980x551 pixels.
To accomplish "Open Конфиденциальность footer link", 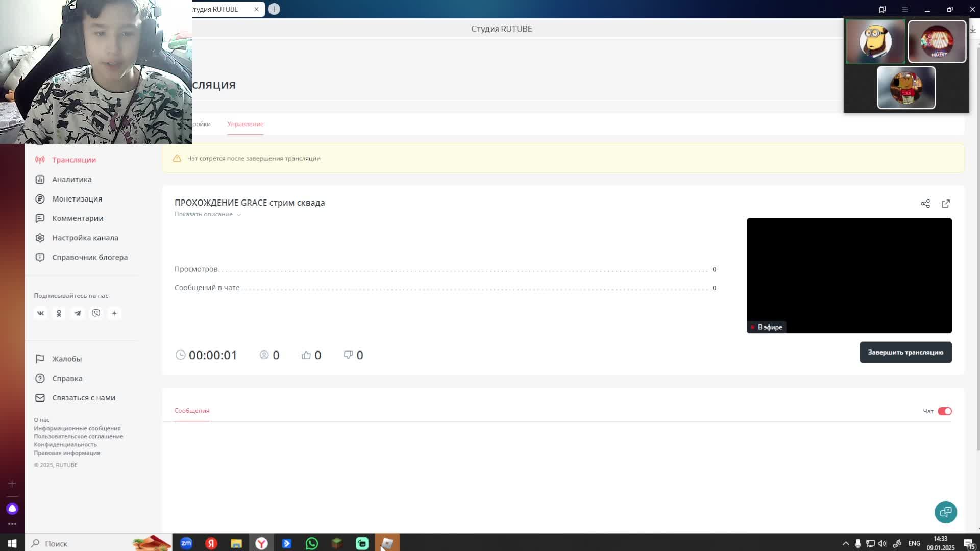I will (65, 444).
